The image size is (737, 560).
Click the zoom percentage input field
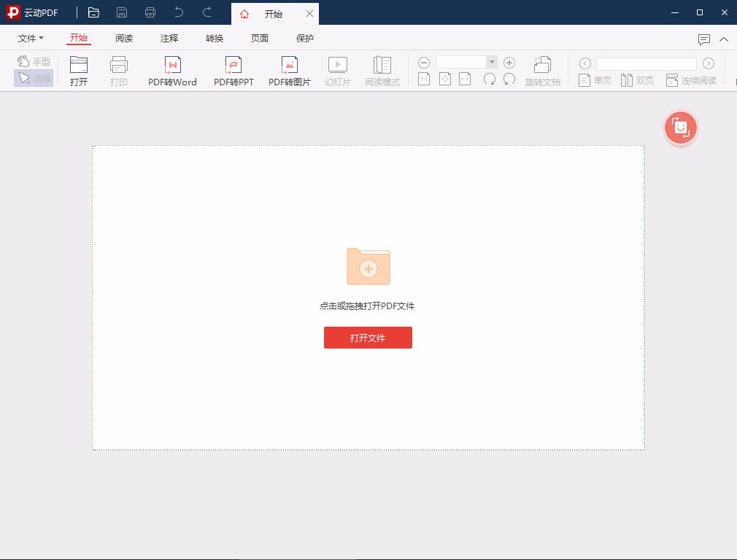(x=460, y=62)
